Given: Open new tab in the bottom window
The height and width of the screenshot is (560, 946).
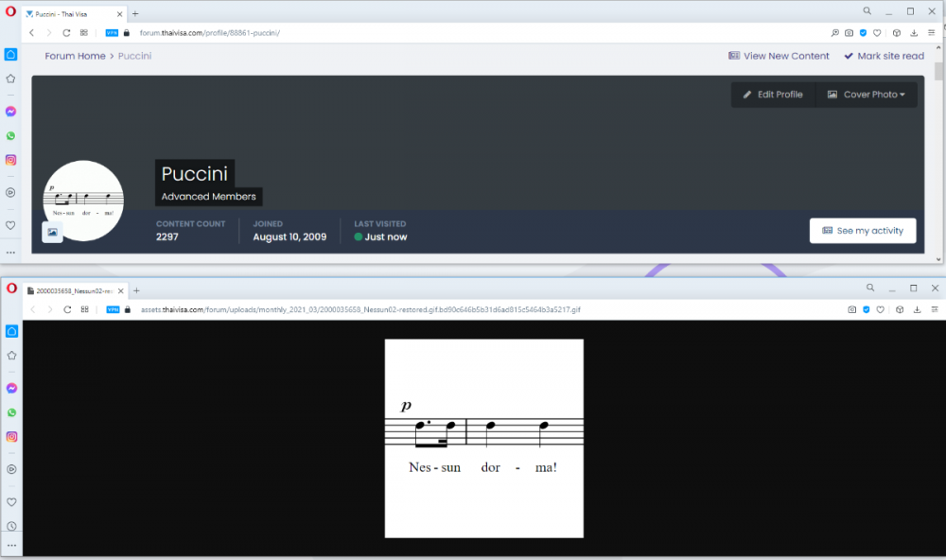Looking at the screenshot, I should (x=136, y=290).
